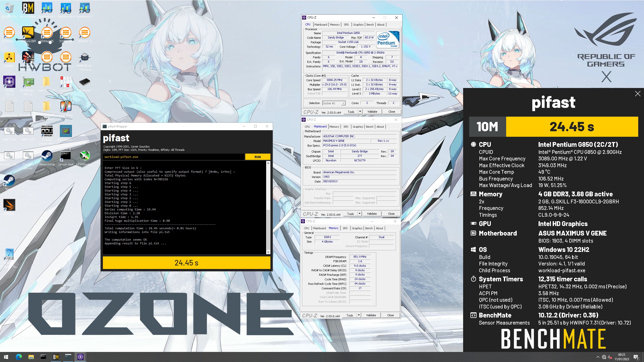Screen dimensions: 644x362
Task: Launch Core Temp from the desktop
Action: [66, 109]
